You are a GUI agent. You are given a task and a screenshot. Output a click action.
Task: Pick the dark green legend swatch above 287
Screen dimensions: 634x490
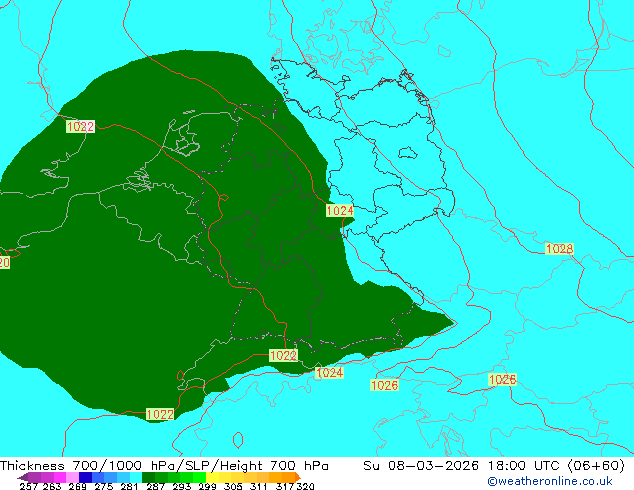[148, 477]
